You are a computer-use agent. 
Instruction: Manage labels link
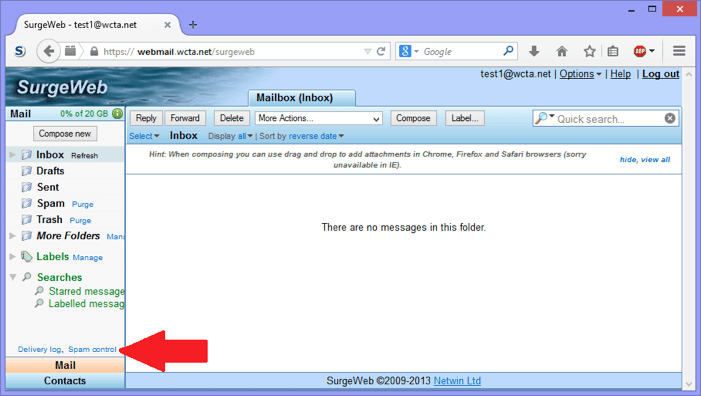[x=88, y=257]
